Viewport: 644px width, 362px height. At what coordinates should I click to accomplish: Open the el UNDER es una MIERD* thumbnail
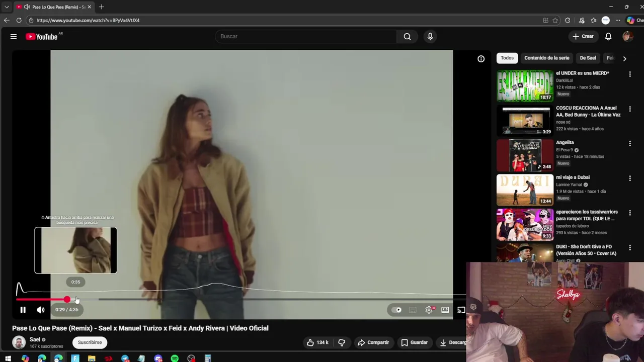coord(525,86)
